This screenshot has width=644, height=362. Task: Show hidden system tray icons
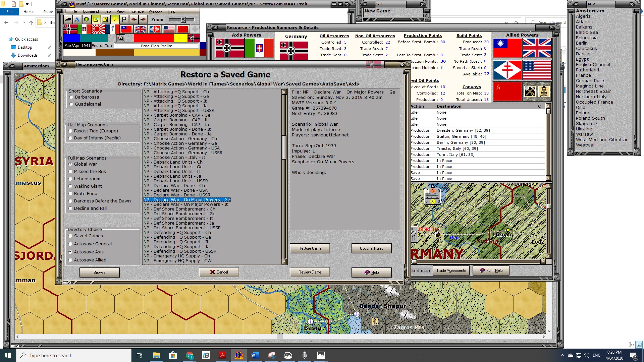pyautogui.click(x=562, y=355)
